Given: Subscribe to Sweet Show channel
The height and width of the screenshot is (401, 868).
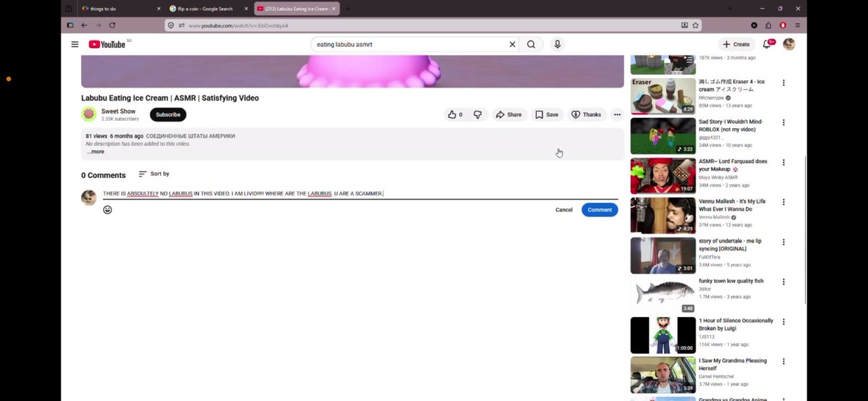Looking at the screenshot, I should click(168, 114).
